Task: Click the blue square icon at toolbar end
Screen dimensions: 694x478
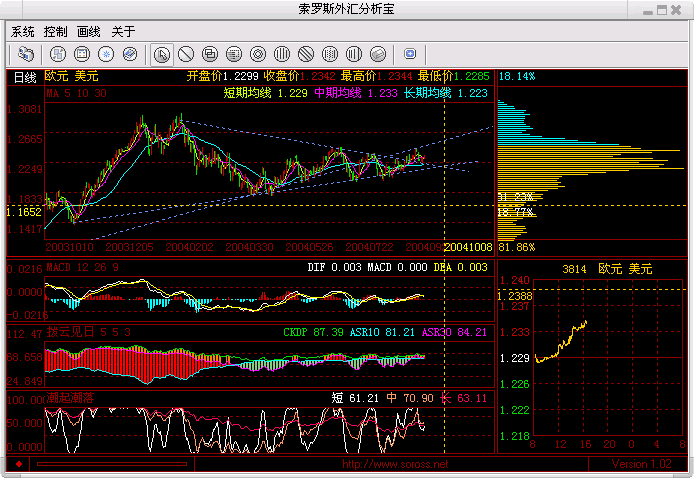Action: click(x=410, y=53)
